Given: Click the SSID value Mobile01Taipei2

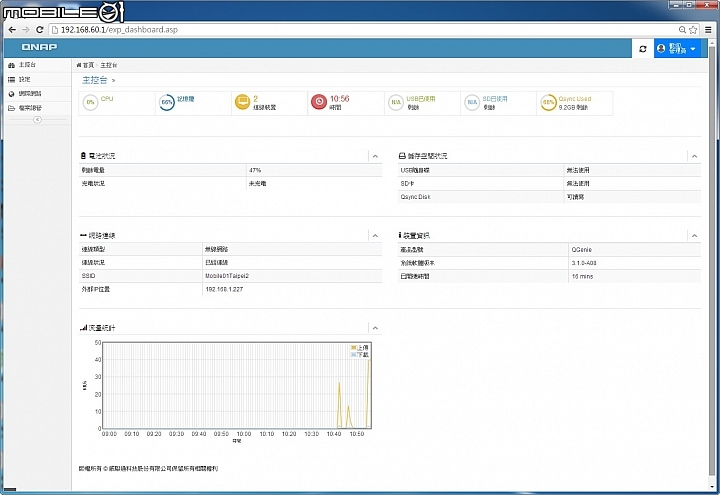Looking at the screenshot, I should [227, 276].
